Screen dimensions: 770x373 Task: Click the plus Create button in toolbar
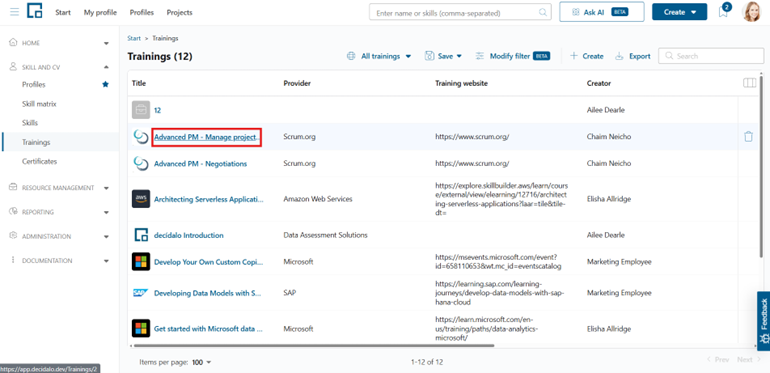(x=586, y=56)
